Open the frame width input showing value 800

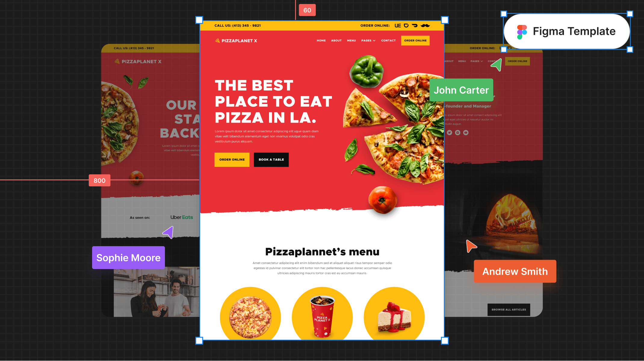[99, 180]
